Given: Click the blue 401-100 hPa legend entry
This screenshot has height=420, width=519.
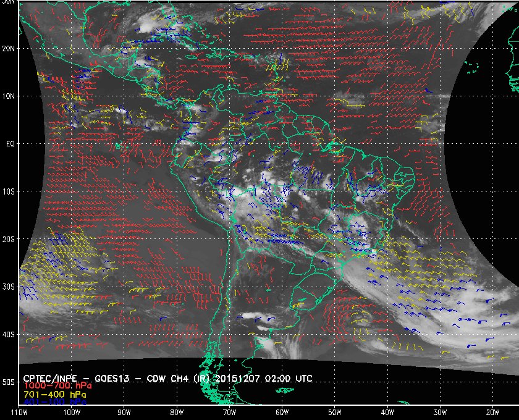Looking at the screenshot, I should click(x=55, y=402).
